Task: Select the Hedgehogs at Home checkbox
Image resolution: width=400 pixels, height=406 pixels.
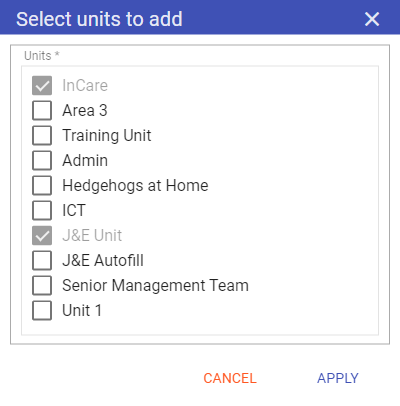Action: (42, 185)
